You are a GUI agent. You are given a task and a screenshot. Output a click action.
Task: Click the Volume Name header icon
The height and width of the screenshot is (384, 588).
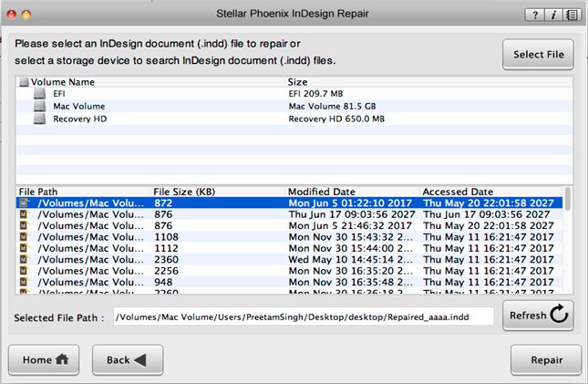pyautogui.click(x=24, y=82)
